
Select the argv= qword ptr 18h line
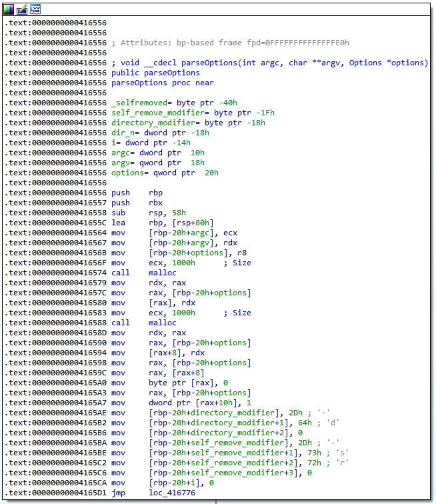click(158, 163)
